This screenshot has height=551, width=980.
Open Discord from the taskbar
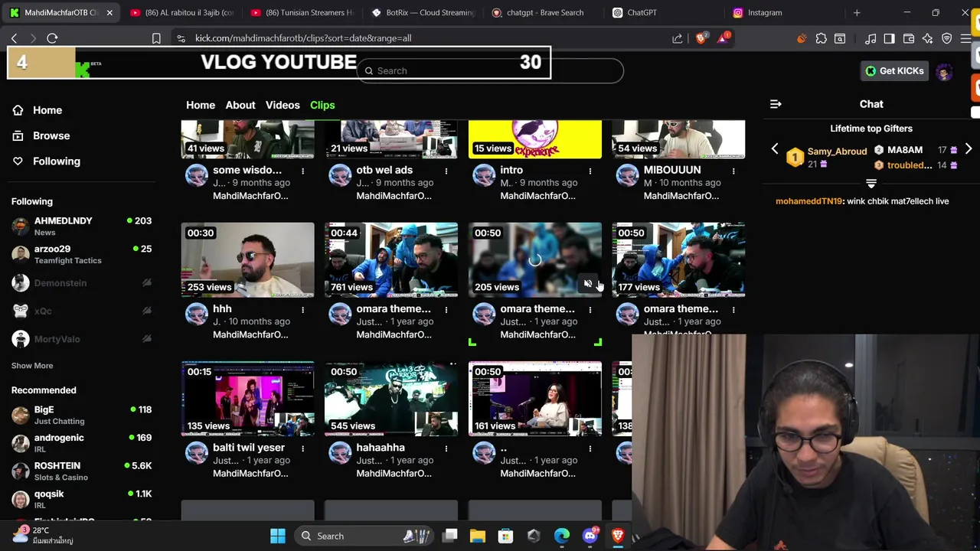pos(590,536)
